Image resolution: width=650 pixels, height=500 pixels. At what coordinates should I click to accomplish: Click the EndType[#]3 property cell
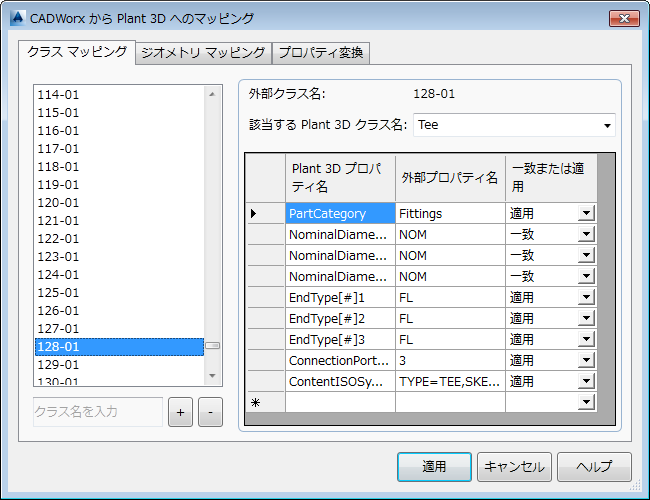click(340, 340)
